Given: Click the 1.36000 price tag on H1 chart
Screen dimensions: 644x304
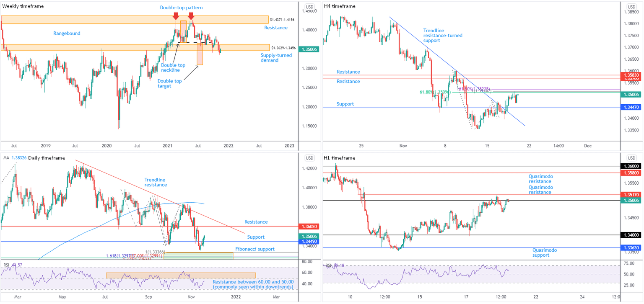Looking at the screenshot, I should (x=631, y=166).
